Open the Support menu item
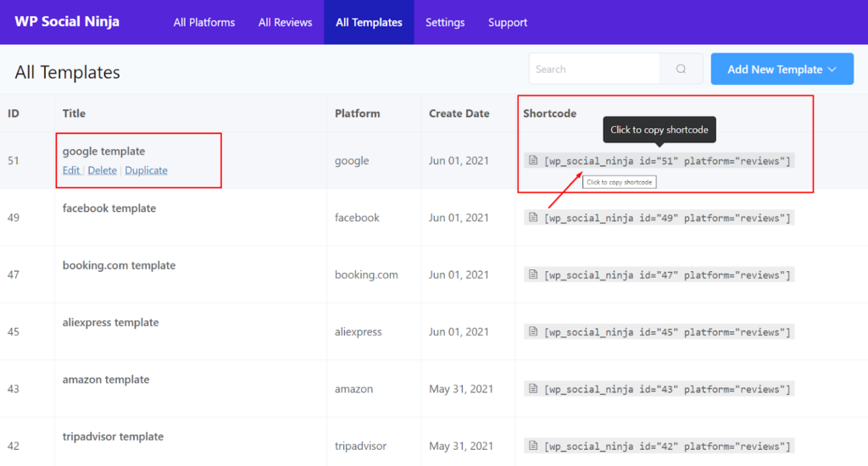This screenshot has height=466, width=868. point(508,23)
